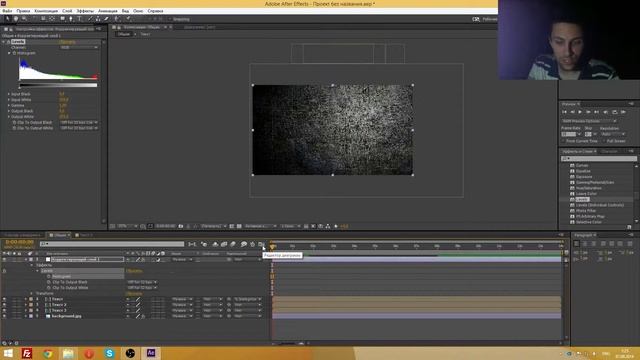Jump to last frame in Preview panel

point(596,112)
